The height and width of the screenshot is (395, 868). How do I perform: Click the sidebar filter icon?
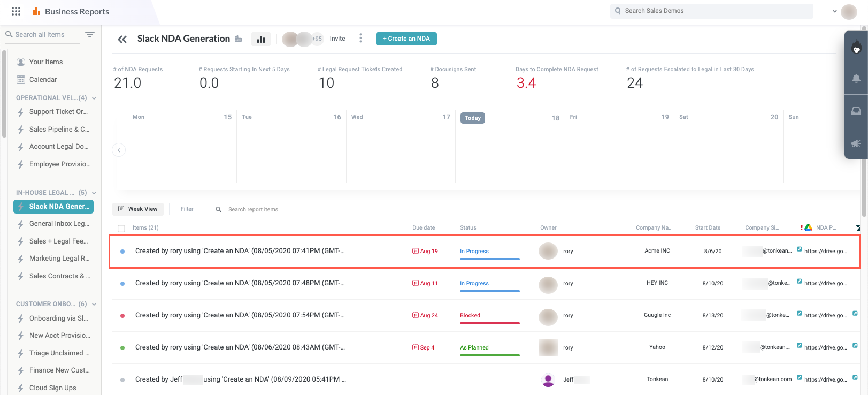(x=90, y=35)
